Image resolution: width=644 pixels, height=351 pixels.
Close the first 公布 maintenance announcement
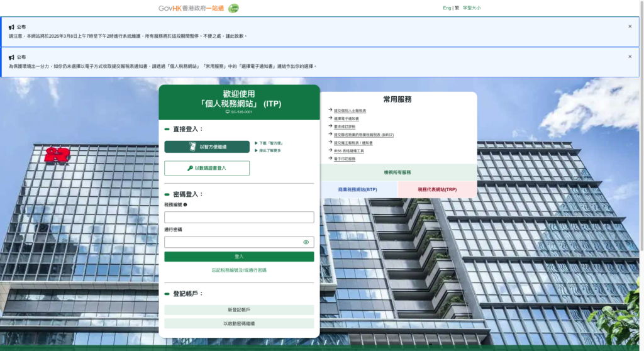point(630,26)
